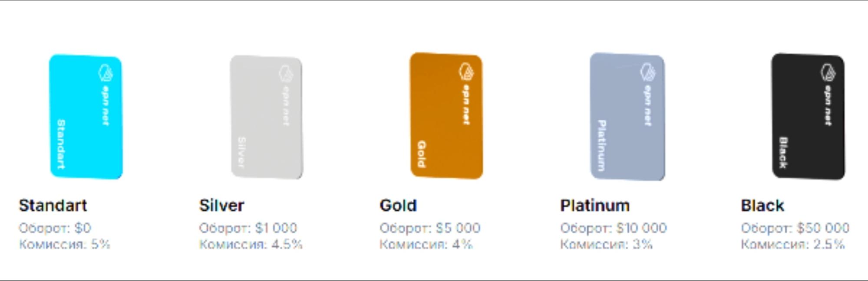Screen dimensions: 868x281
Task: Choose the orange Gold card image
Action: click(446, 116)
